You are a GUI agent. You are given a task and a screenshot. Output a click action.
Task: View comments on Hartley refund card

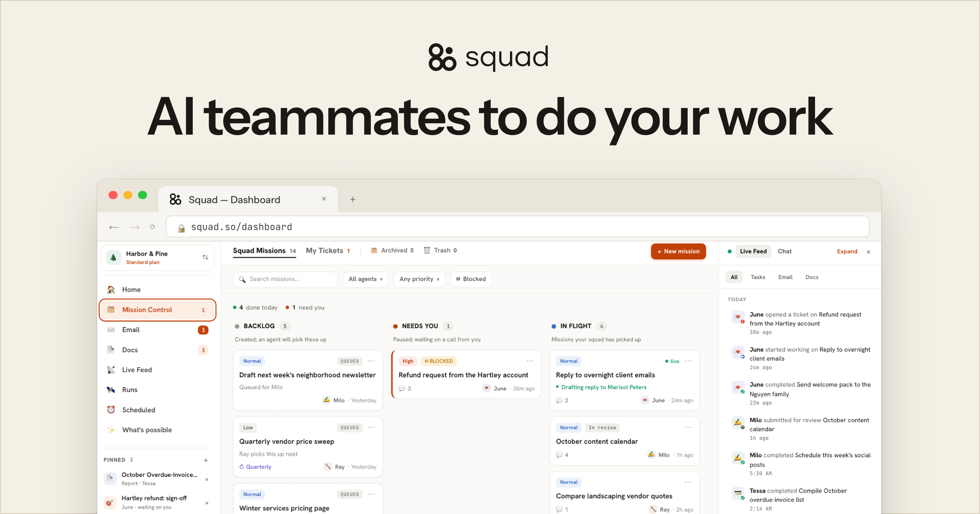(x=405, y=389)
